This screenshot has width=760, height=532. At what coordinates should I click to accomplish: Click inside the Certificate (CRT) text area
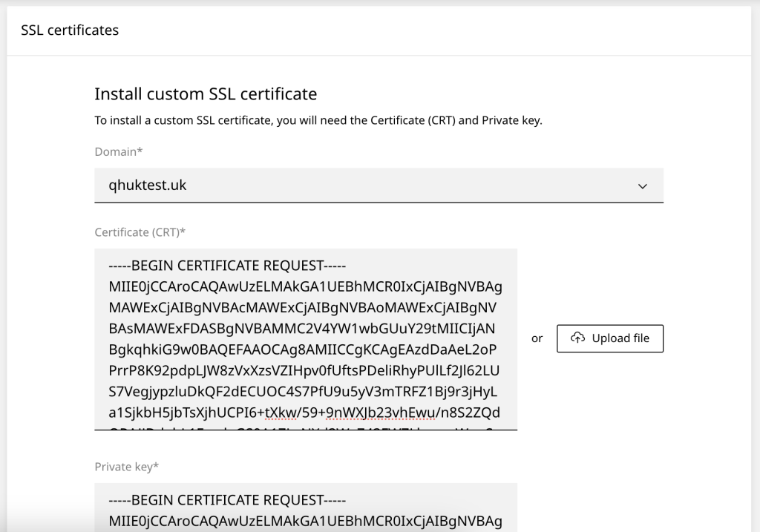[x=306, y=339]
